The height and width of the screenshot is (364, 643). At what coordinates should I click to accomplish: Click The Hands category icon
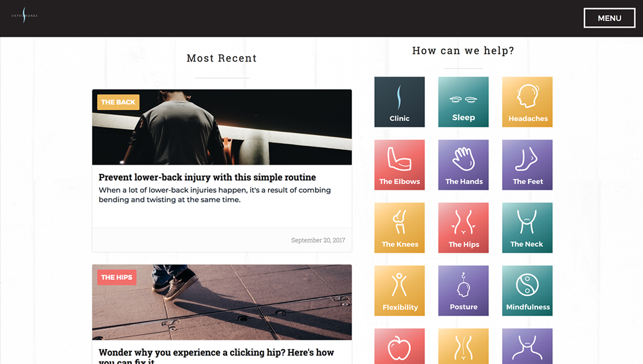pyautogui.click(x=464, y=165)
